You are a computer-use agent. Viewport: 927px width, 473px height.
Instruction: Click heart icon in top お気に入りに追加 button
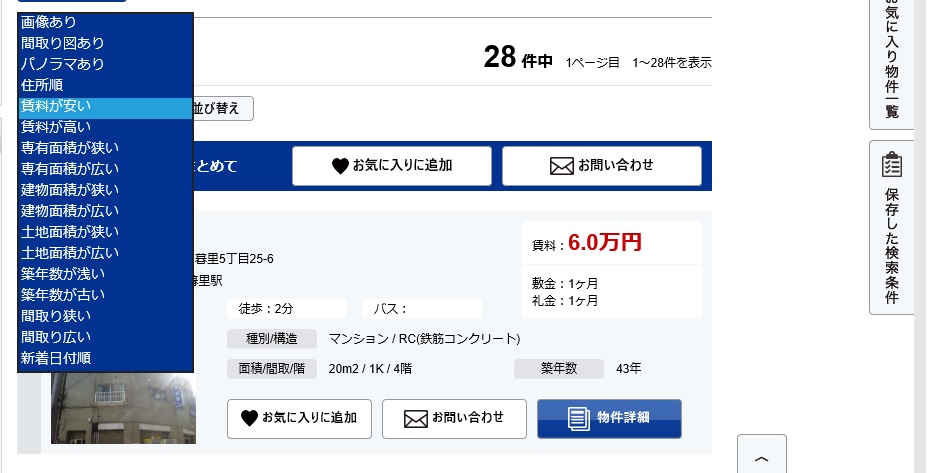coord(340,166)
